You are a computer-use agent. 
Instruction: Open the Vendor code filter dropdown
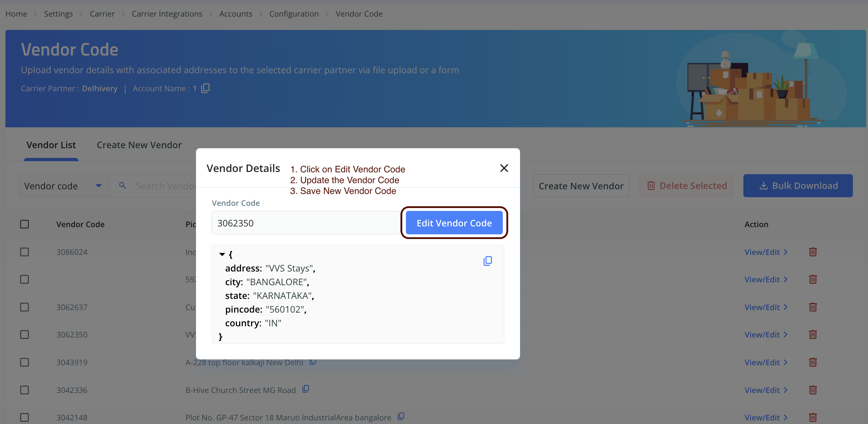(x=63, y=186)
